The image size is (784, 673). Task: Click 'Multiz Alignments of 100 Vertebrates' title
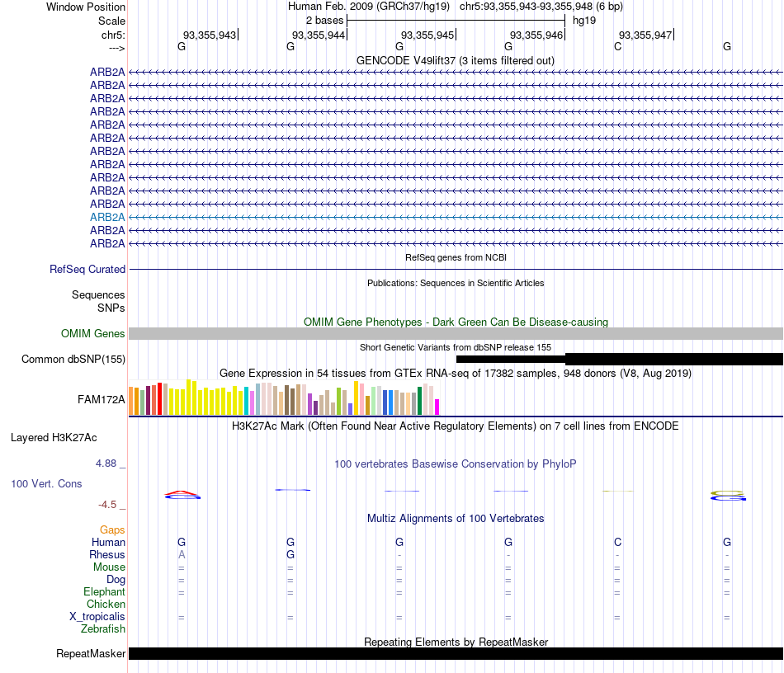456,519
